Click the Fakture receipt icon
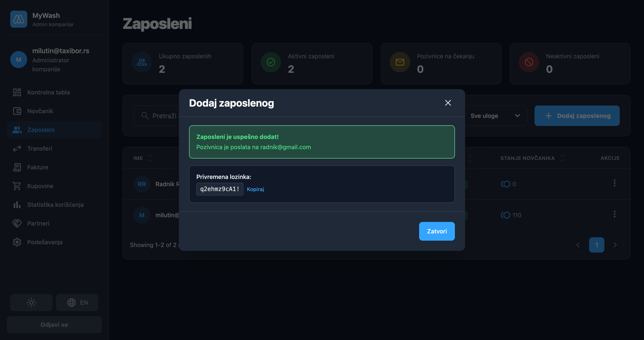644x340 pixels. [17, 167]
